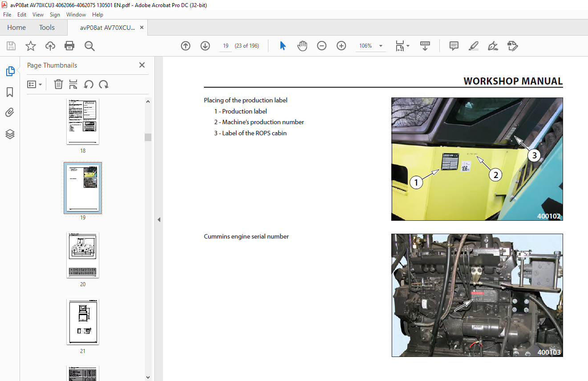Switch to the Tools tab
588x381 pixels.
(x=47, y=27)
